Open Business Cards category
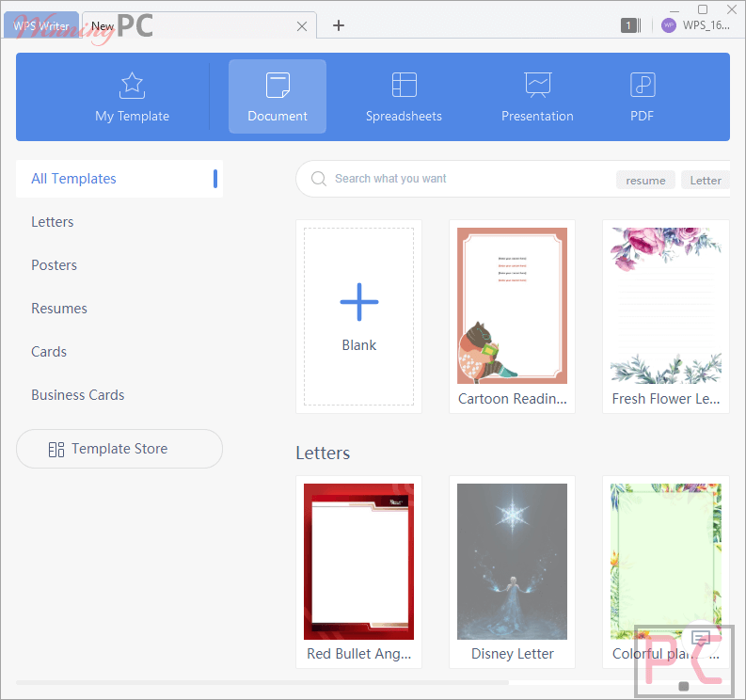 tap(77, 395)
